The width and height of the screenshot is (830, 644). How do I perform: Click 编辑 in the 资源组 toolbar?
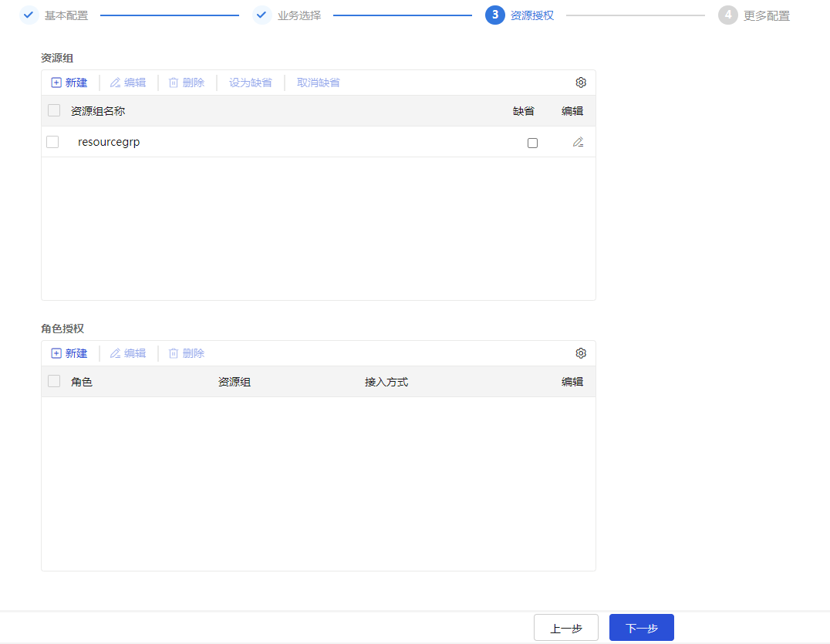tap(127, 83)
